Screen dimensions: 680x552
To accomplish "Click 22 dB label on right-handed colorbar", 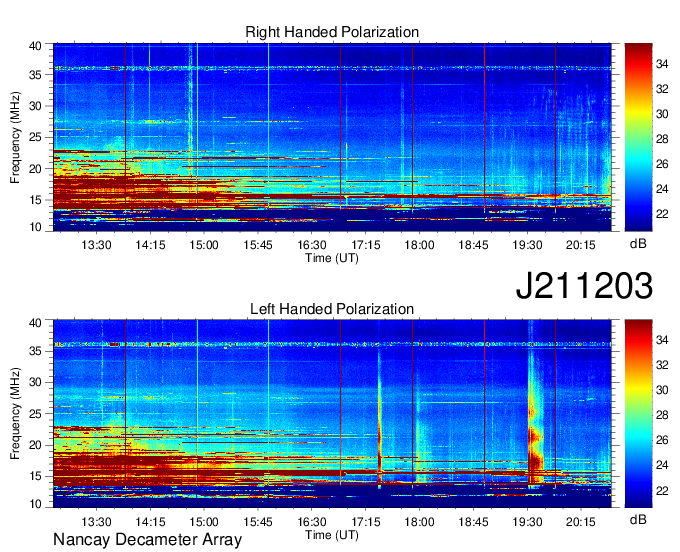I will click(x=662, y=214).
